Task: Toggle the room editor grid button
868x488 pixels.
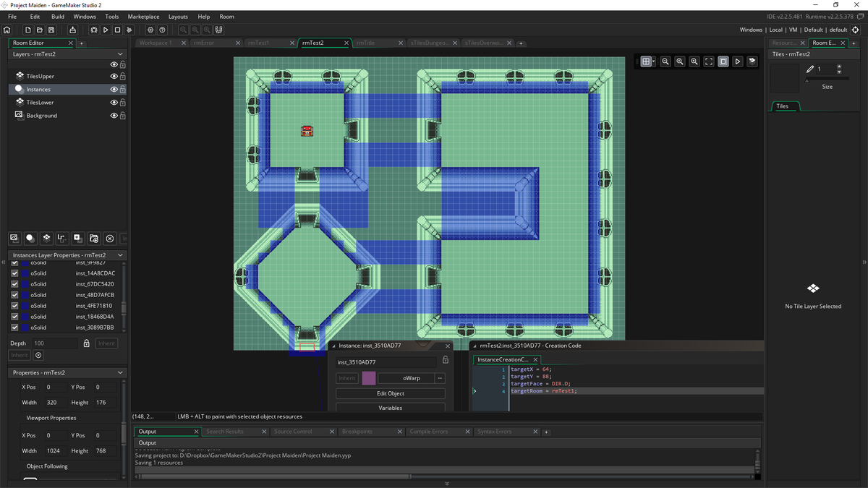Action: (646, 61)
